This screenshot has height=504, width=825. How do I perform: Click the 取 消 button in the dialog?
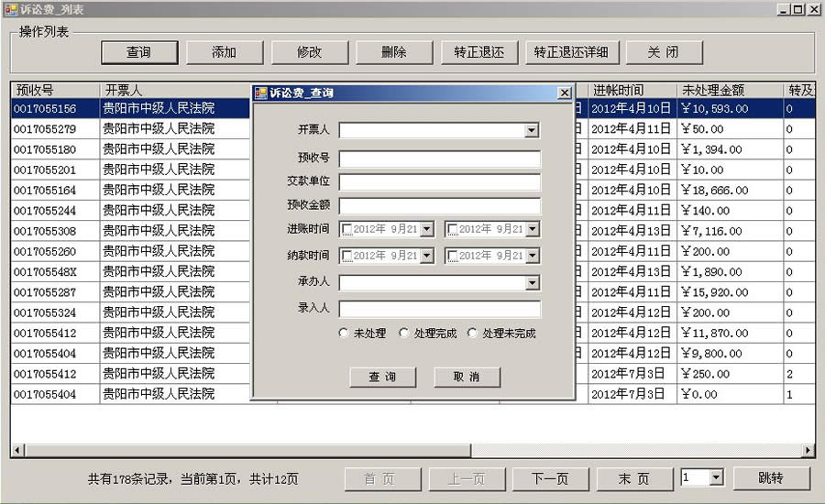pos(467,377)
